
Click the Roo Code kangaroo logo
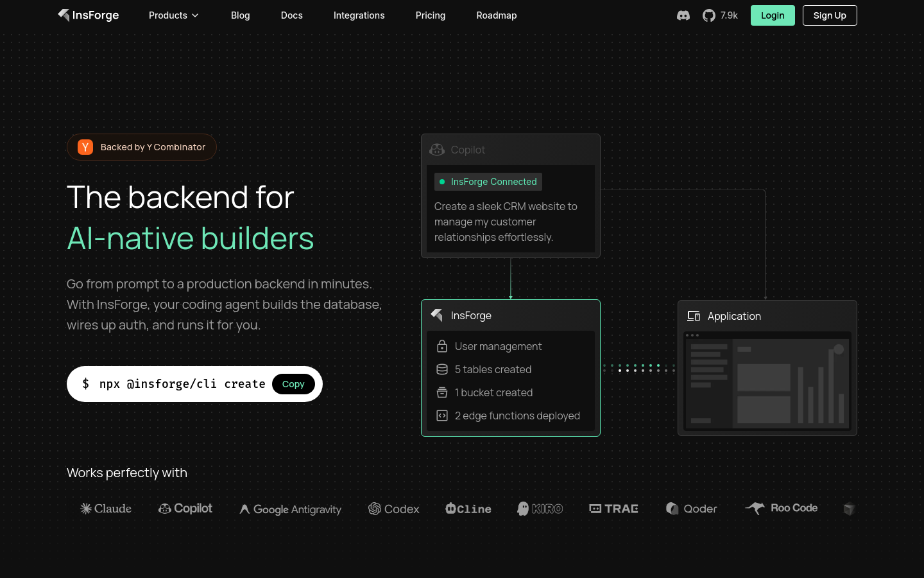[781, 508]
